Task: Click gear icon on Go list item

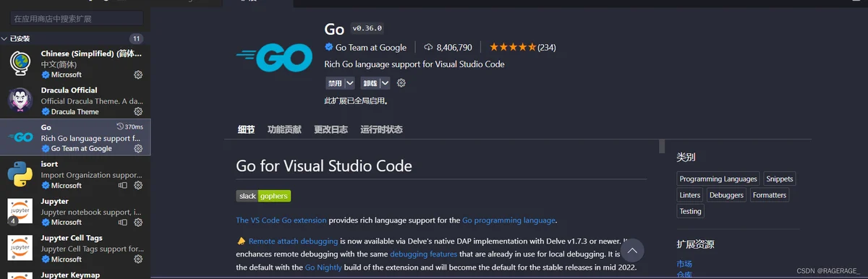Action: point(138,148)
